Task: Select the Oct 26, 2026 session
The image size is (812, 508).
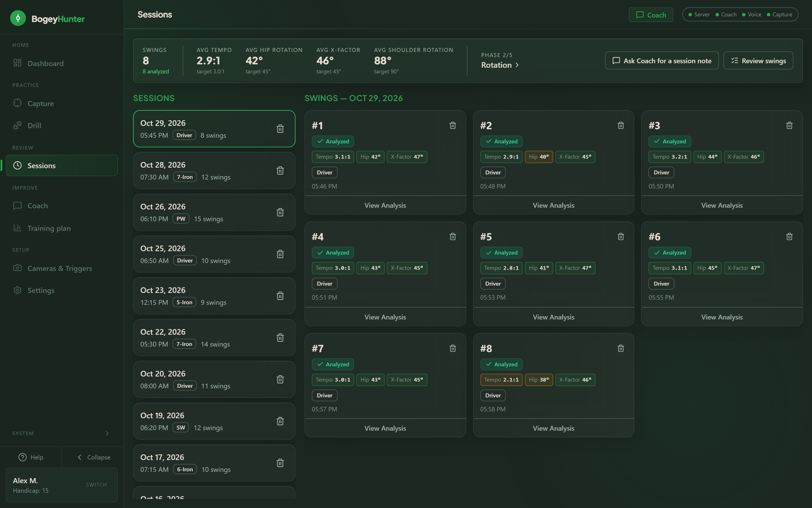Action: [214, 212]
